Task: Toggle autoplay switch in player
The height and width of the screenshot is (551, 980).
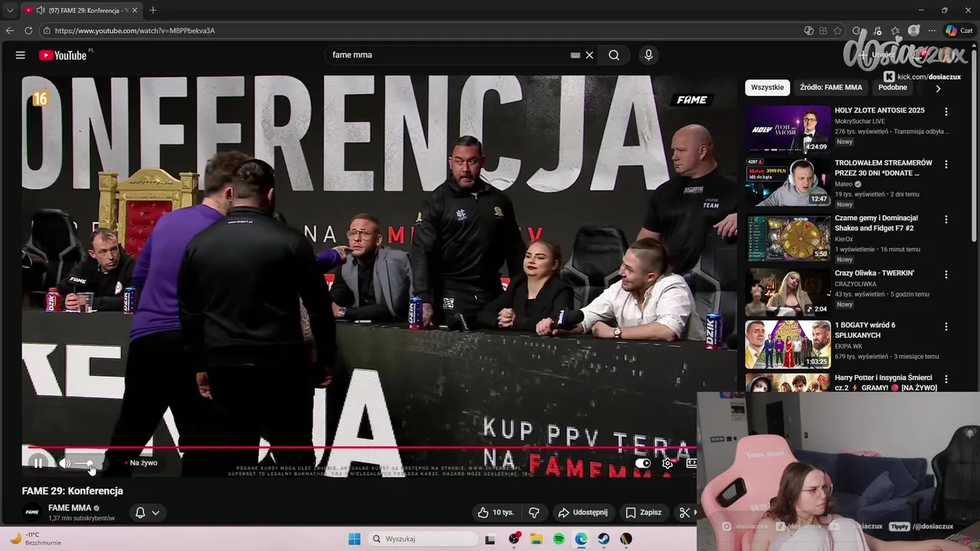Action: coord(643,463)
